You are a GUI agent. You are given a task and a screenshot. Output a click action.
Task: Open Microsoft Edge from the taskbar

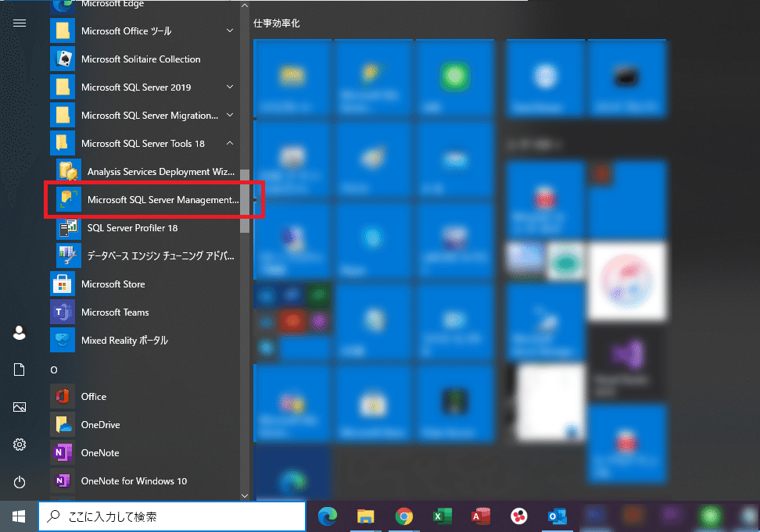328,516
